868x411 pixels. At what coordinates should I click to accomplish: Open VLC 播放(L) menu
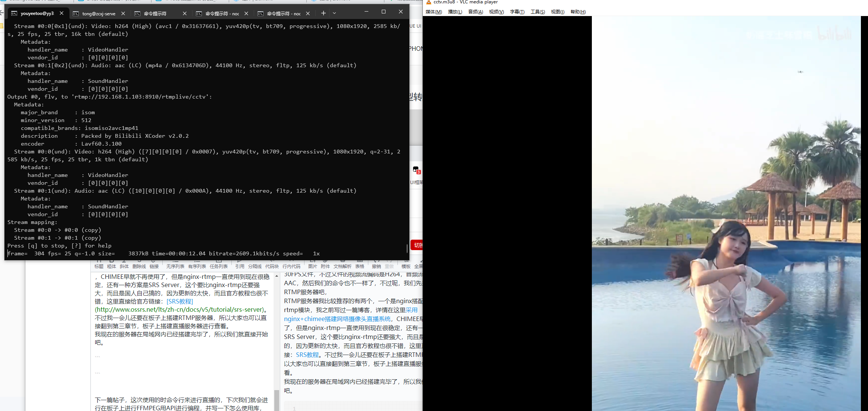coord(455,12)
